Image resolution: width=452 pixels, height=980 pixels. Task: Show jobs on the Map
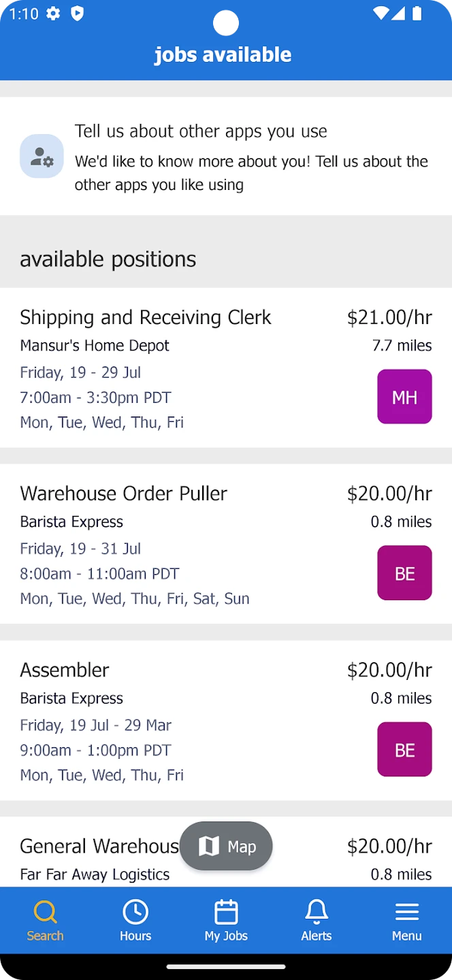point(226,846)
